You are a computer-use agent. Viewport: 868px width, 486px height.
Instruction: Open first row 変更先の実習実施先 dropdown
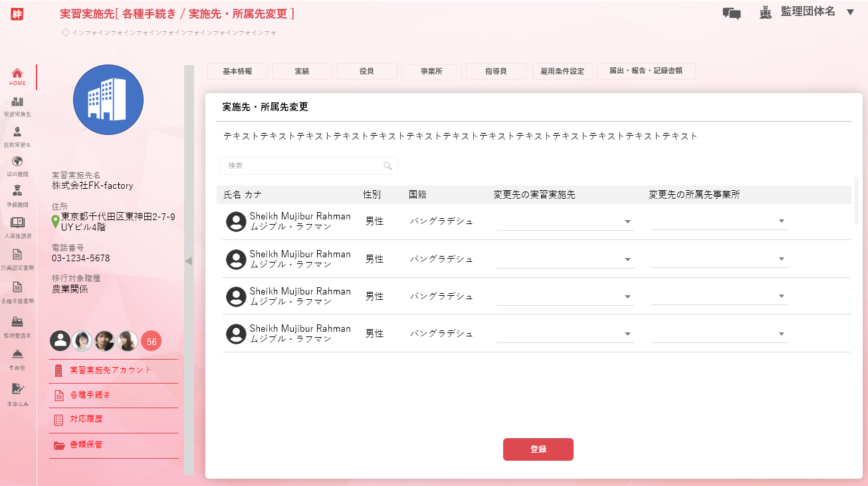coord(627,222)
